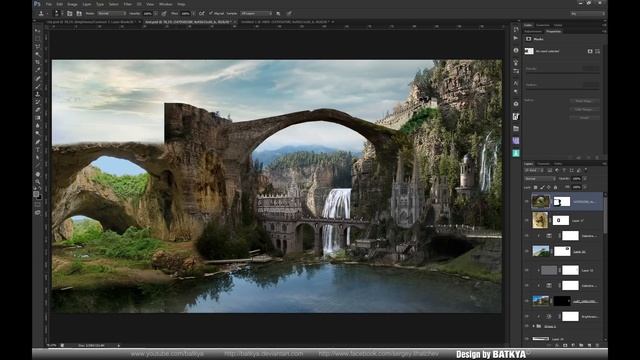The image size is (640, 360).
Task: Open the Image menu
Action: (72, 4)
